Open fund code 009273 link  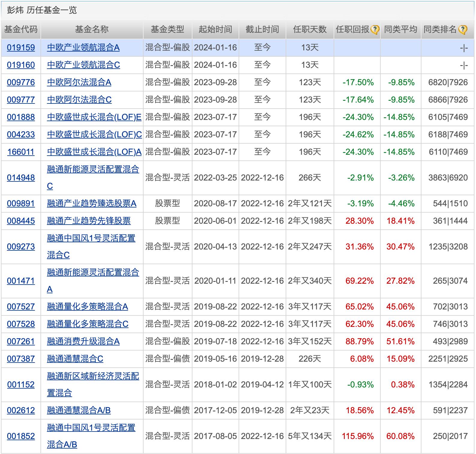click(x=21, y=247)
